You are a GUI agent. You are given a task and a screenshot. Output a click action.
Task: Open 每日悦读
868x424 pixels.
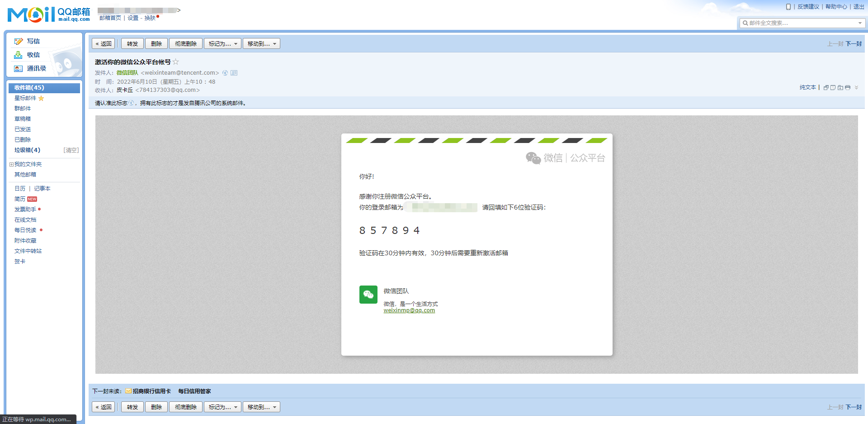click(25, 230)
